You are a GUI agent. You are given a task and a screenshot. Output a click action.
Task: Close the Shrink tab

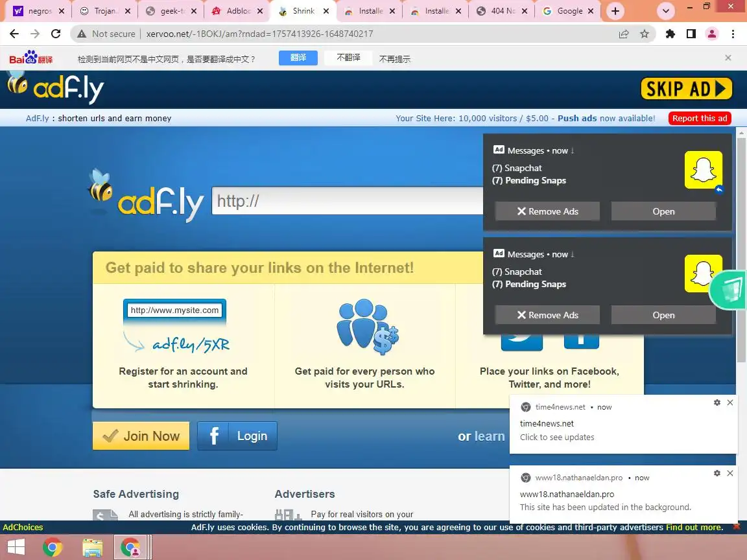coord(326,11)
